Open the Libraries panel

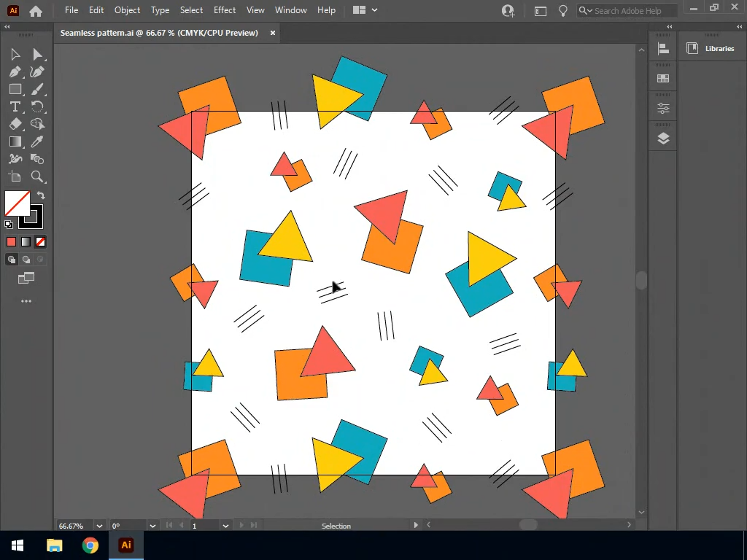(x=711, y=49)
